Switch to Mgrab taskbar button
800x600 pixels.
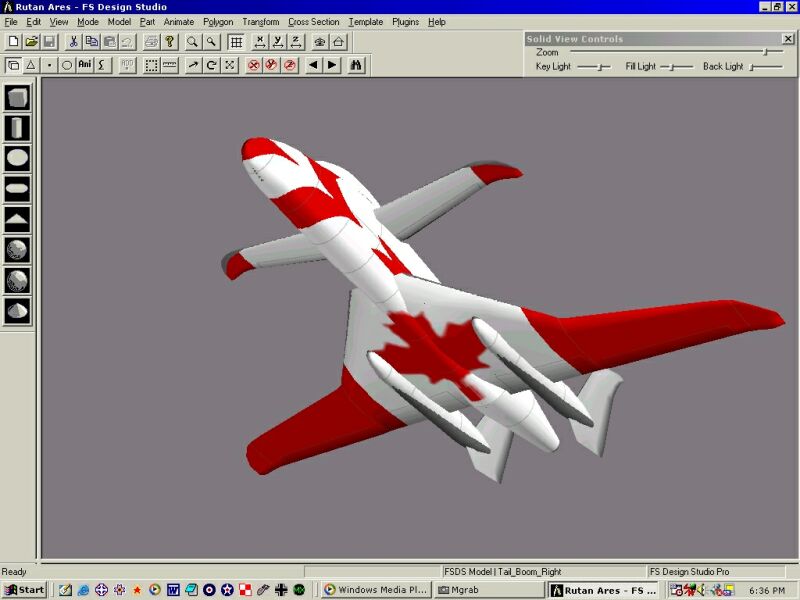[x=489, y=590]
